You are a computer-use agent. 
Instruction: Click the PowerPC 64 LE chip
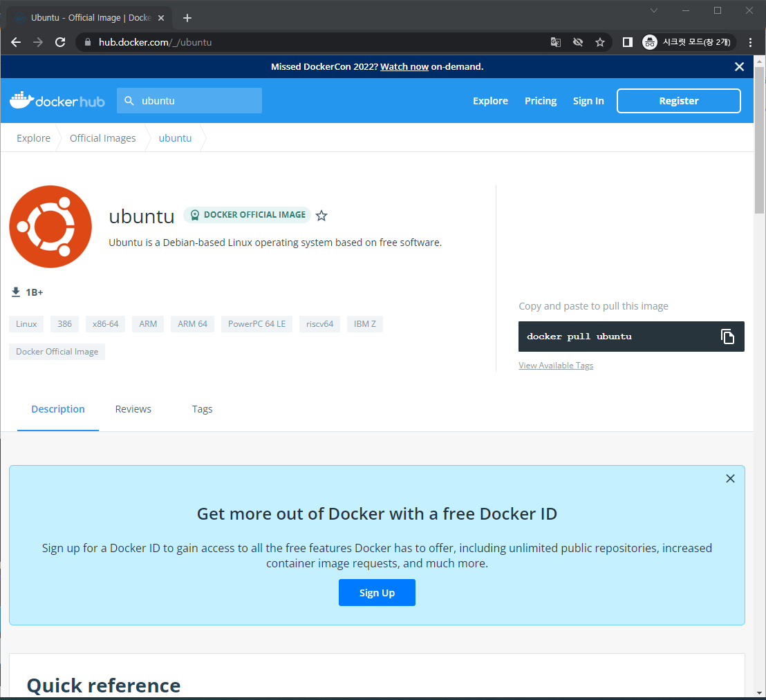click(x=256, y=323)
